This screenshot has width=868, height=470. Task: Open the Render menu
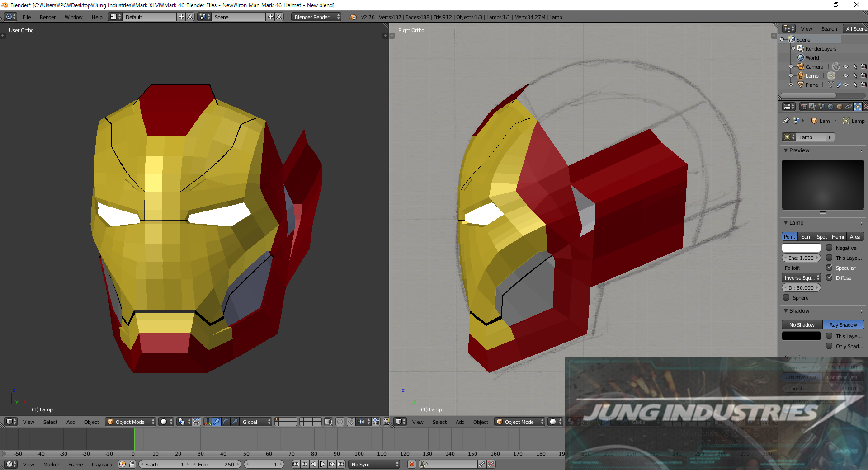(47, 17)
